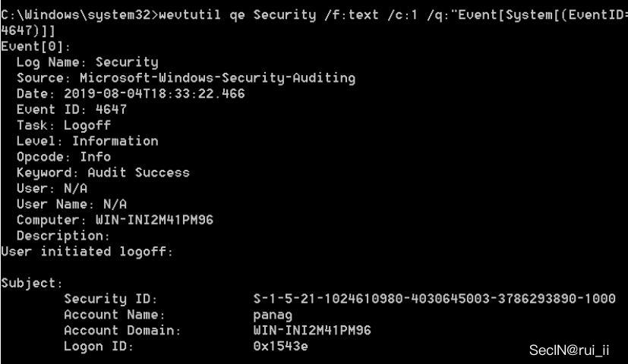Click the User N/A line
The width and height of the screenshot is (628, 364).
[x=52, y=188]
